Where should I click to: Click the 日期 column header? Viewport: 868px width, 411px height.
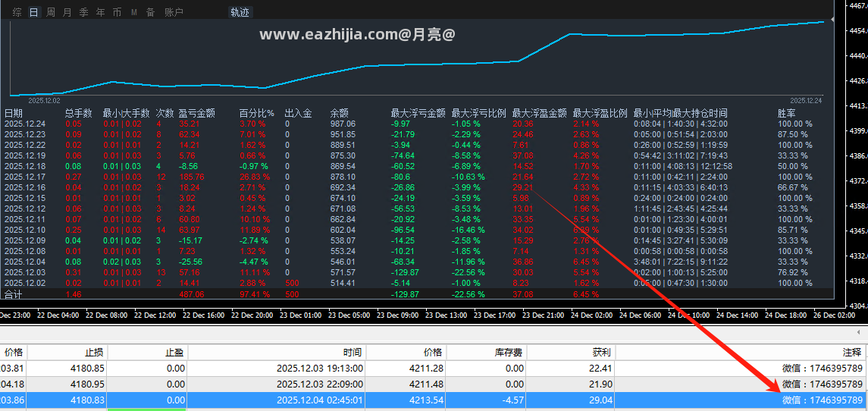[x=14, y=114]
